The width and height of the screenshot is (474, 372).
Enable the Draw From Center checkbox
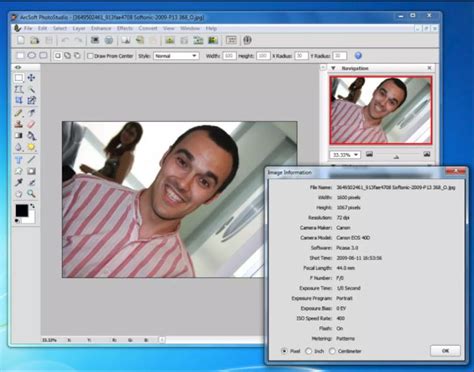90,56
